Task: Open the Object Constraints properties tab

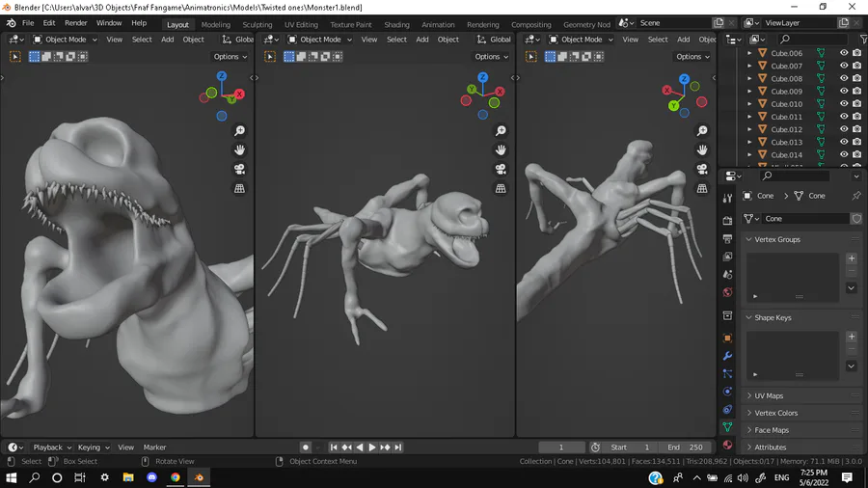Action: pyautogui.click(x=727, y=409)
